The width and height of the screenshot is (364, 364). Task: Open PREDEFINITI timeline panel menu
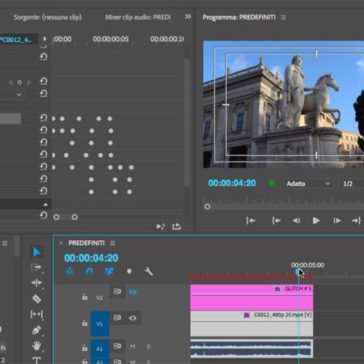113,243
